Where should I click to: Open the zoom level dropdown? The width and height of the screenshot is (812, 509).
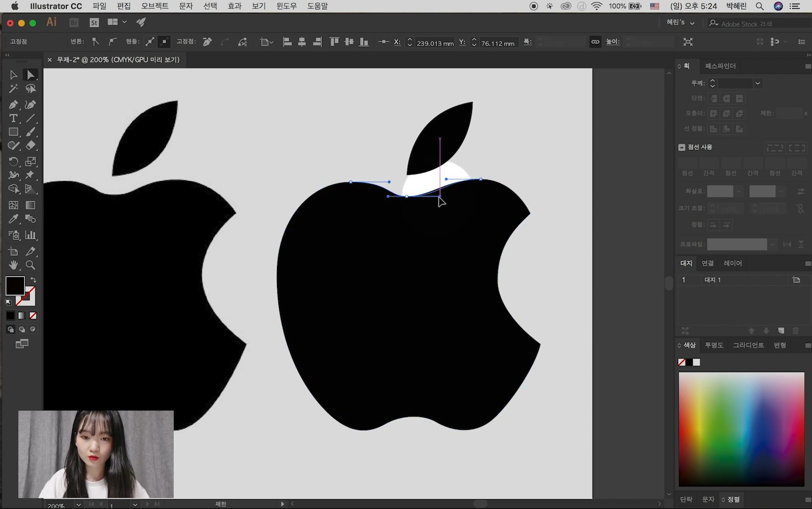pos(79,505)
